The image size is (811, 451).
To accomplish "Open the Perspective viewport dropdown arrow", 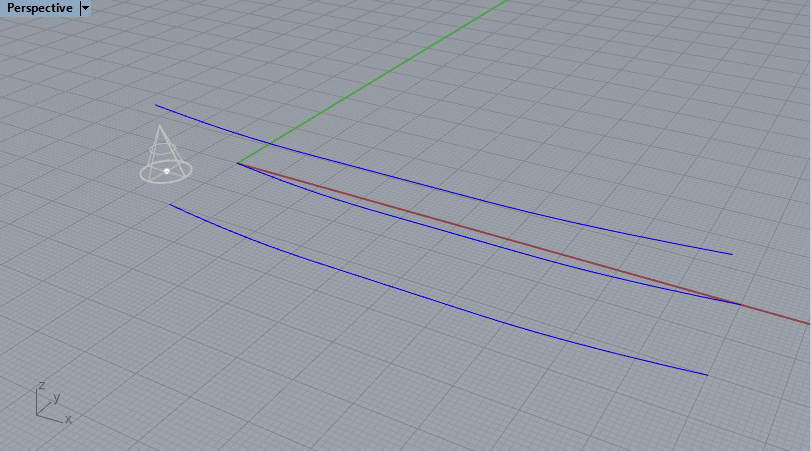I will click(85, 8).
